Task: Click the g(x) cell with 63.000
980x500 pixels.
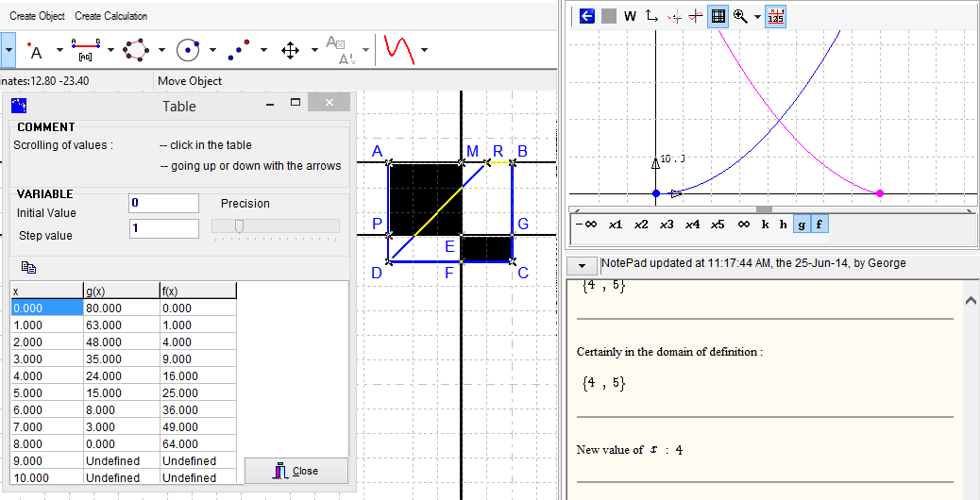Action: (121, 325)
